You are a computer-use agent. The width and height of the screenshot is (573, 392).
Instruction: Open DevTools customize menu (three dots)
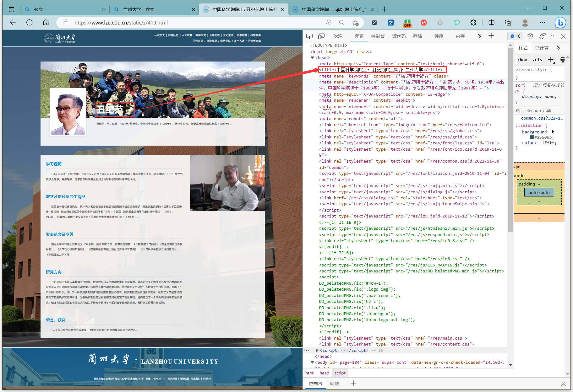coord(554,36)
